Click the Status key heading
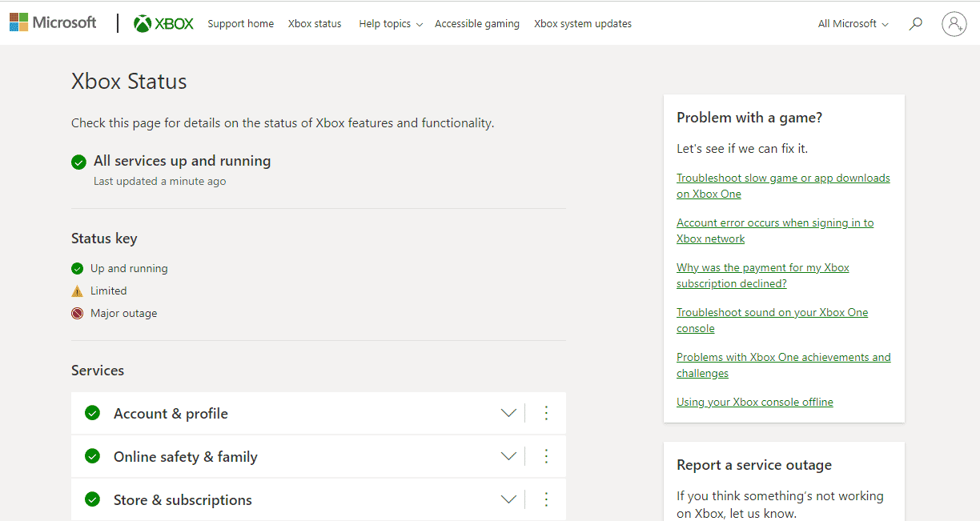 (x=104, y=238)
